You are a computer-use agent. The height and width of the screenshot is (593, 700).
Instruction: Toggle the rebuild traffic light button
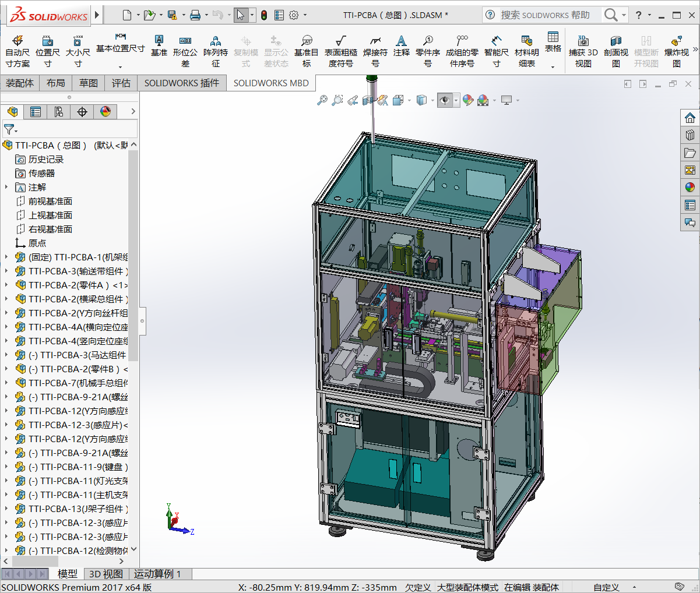[x=264, y=15]
